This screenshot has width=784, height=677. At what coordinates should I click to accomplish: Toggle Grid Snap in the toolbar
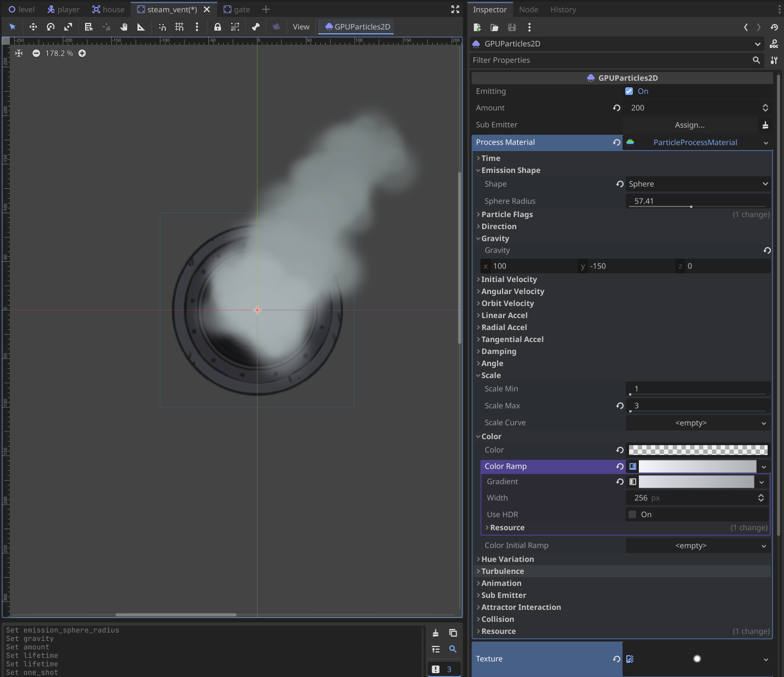coord(179,27)
